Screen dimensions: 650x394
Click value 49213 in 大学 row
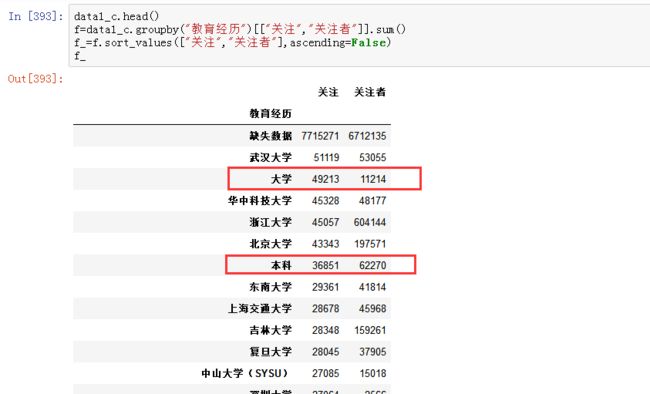click(325, 179)
